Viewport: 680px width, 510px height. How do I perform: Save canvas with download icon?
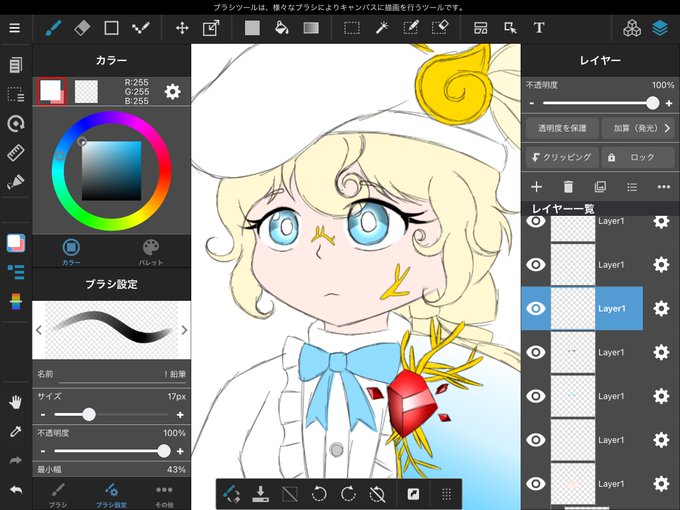[260, 494]
